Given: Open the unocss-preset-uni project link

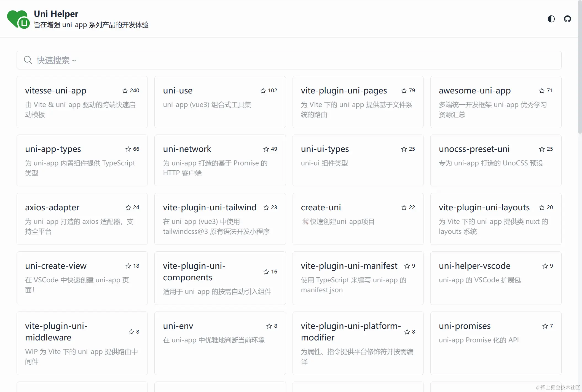Looking at the screenshot, I should [x=474, y=149].
